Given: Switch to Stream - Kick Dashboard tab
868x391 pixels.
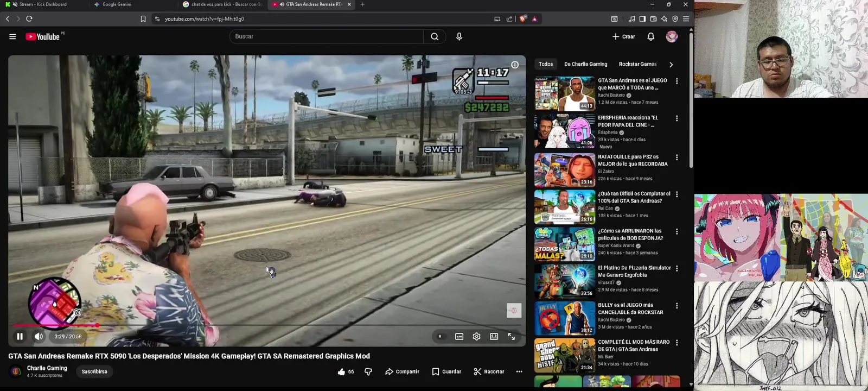Looking at the screenshot, I should point(43,4).
